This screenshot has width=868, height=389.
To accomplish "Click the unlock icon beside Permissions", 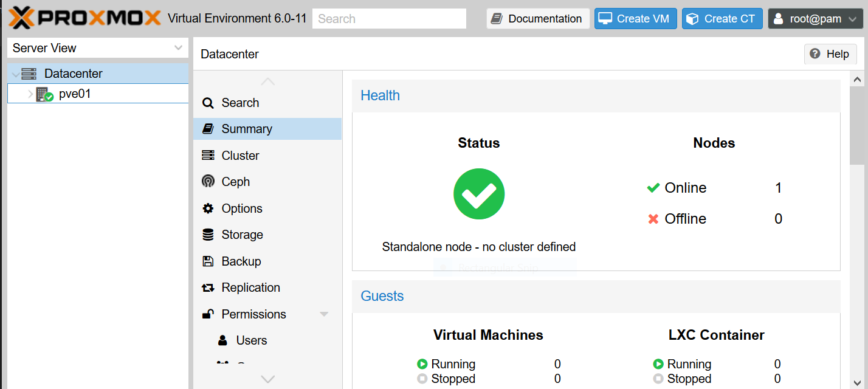I will click(208, 314).
